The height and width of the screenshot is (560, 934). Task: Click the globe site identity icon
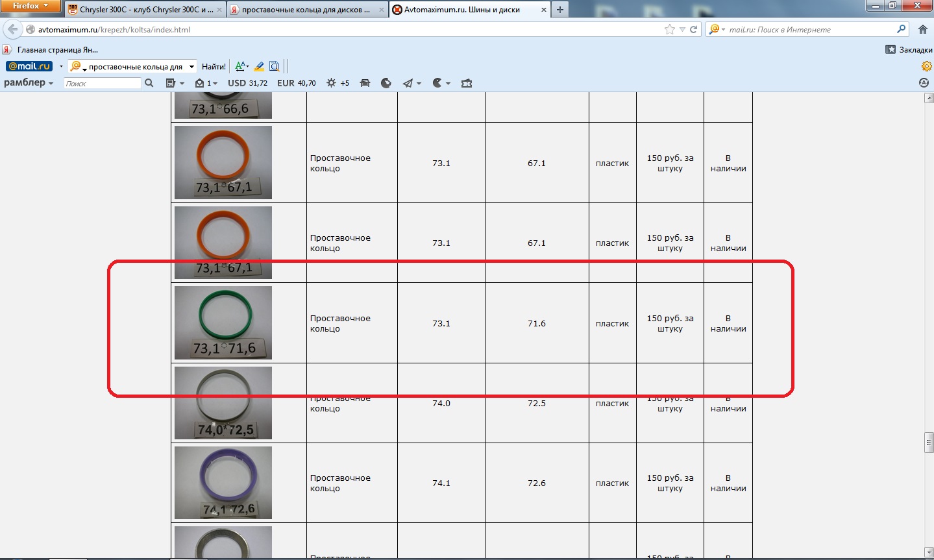pyautogui.click(x=30, y=30)
